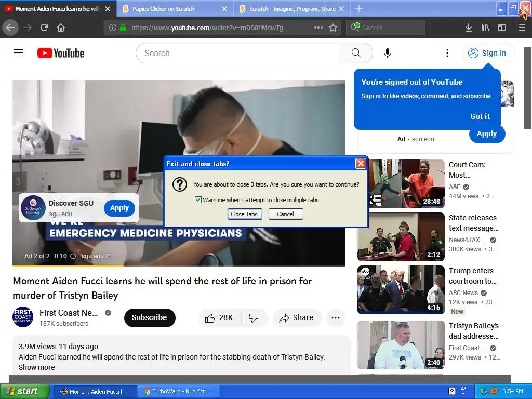This screenshot has height=399, width=532.
Task: Open the YouTube guide hamburger menu
Action: (x=19, y=53)
